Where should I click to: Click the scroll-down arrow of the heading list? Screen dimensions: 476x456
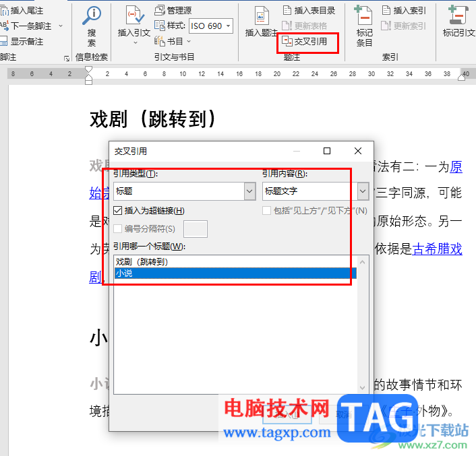point(363,387)
